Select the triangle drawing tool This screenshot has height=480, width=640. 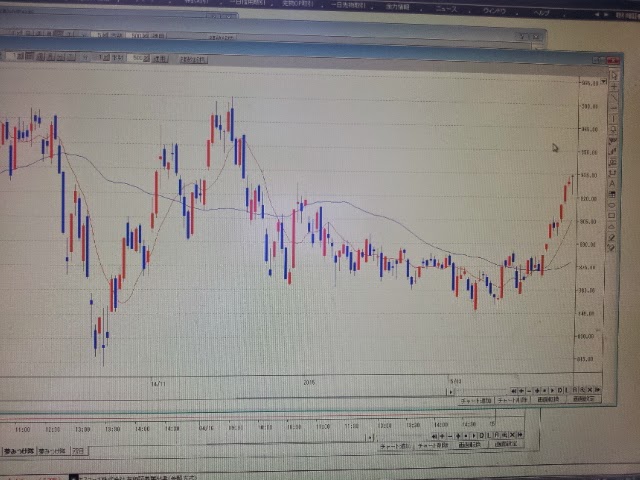coord(611,227)
